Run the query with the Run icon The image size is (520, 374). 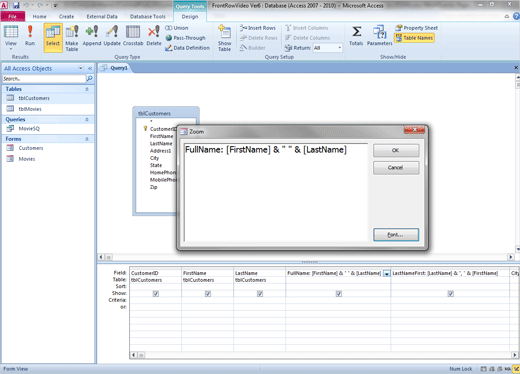30,35
